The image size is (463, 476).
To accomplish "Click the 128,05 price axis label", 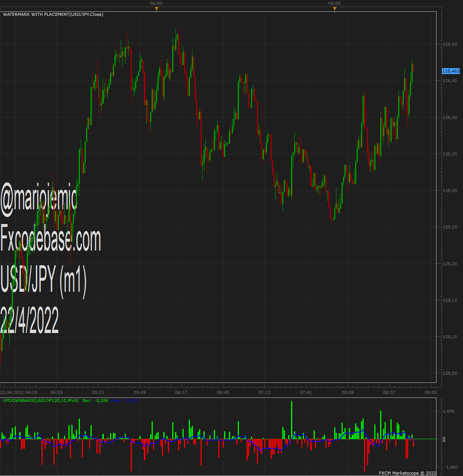I will click(x=450, y=373).
